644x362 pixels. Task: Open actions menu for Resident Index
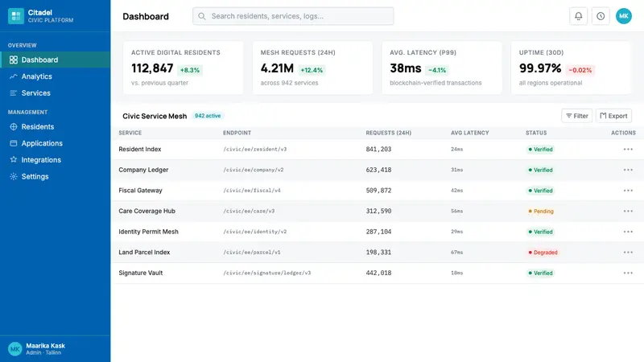pyautogui.click(x=628, y=150)
